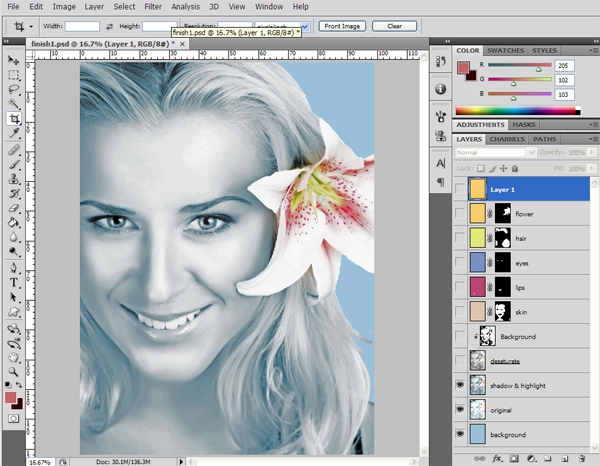Open the Color panel options menu
The image size is (600, 466).
pyautogui.click(x=593, y=51)
